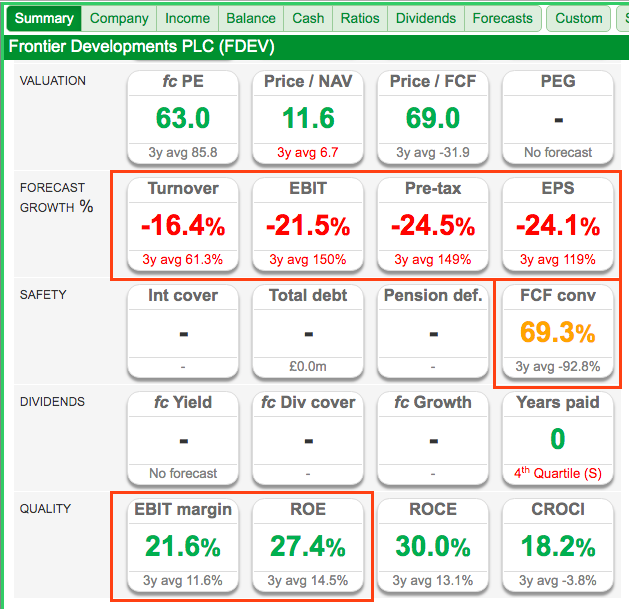Image resolution: width=629 pixels, height=609 pixels.
Task: Click the EBIT margin card
Action: [x=183, y=546]
